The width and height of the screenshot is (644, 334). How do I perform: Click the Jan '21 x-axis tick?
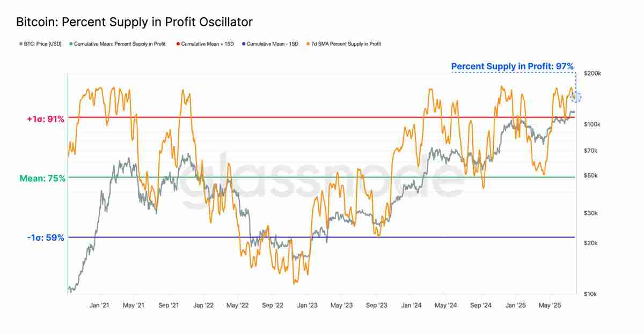99,305
